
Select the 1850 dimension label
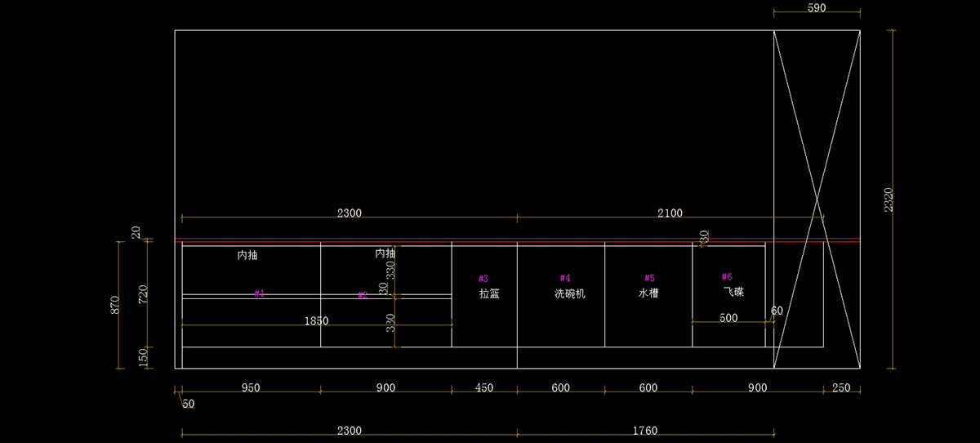[x=316, y=321]
